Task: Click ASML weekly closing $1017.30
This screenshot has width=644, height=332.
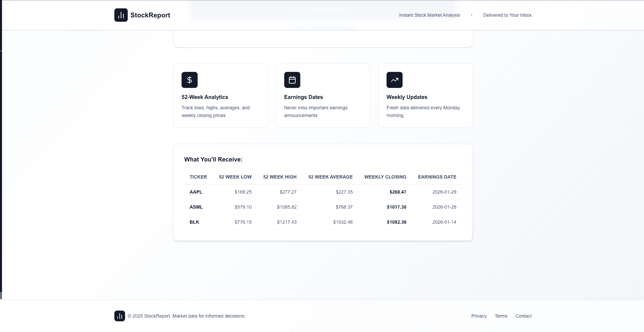Action: (397, 207)
